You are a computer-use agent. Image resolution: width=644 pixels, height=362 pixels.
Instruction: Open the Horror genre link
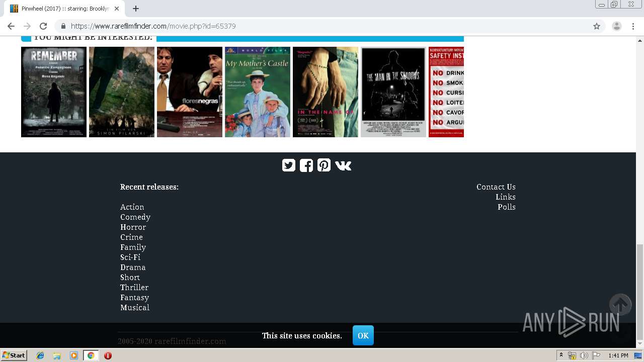pos(133,227)
